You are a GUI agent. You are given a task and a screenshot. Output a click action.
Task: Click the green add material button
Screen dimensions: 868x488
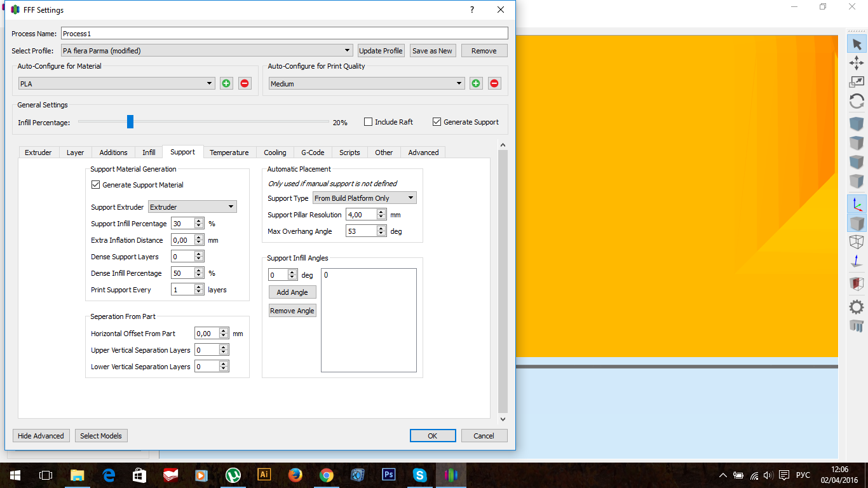pos(226,83)
